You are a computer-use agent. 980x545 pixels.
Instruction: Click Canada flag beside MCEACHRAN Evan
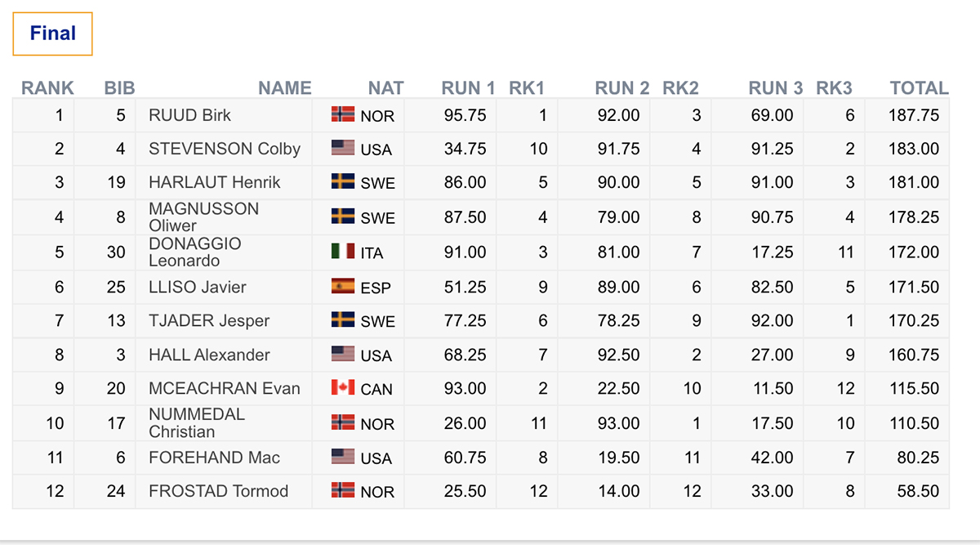coord(343,387)
